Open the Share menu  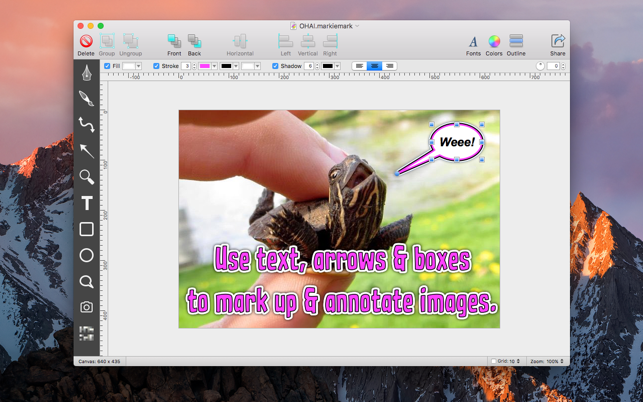coord(558,45)
